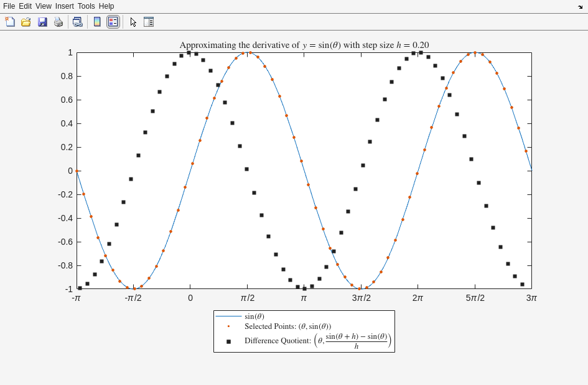Select the sin(θ) entry in the legend

(254, 316)
